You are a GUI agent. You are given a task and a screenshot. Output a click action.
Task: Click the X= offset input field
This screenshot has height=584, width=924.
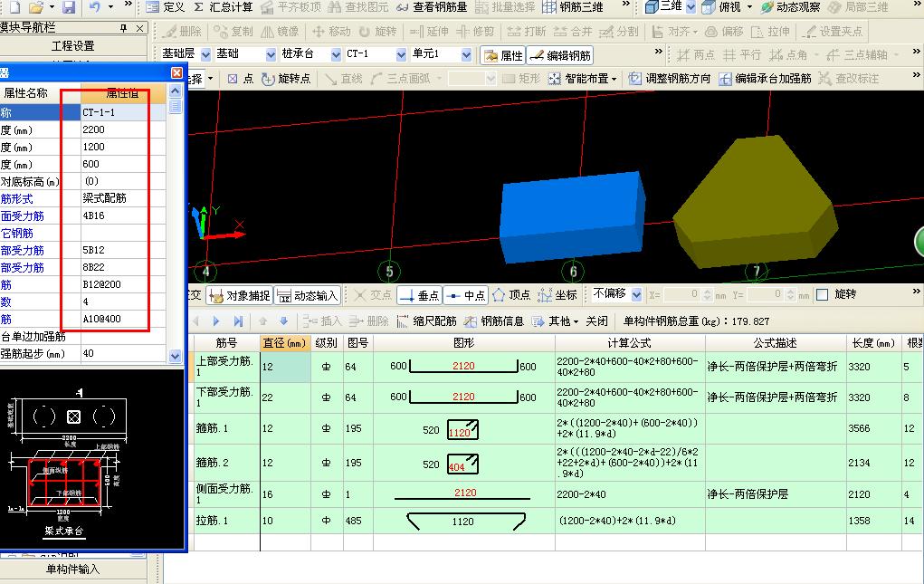pos(681,294)
